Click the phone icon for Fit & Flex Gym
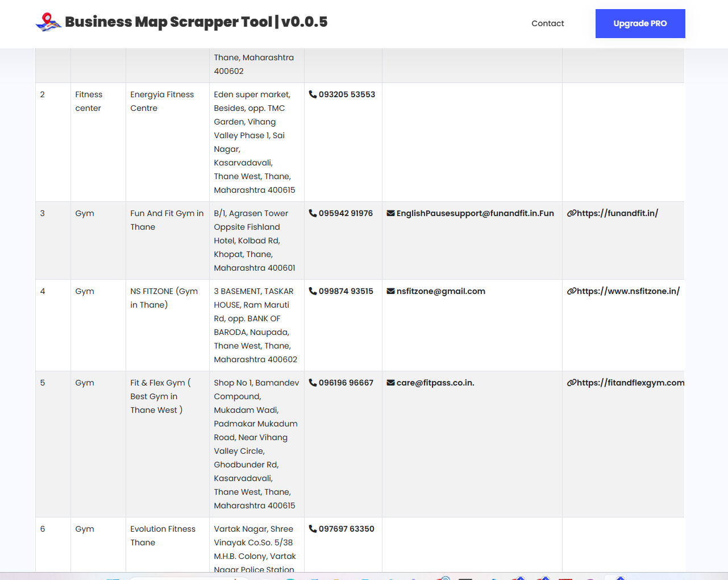Image resolution: width=728 pixels, height=580 pixels. point(312,383)
